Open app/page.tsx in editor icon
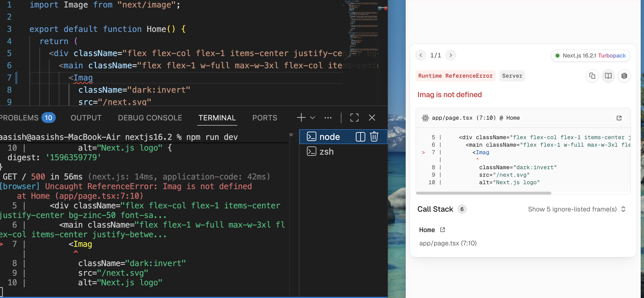Image resolution: width=644 pixels, height=298 pixels. [619, 118]
